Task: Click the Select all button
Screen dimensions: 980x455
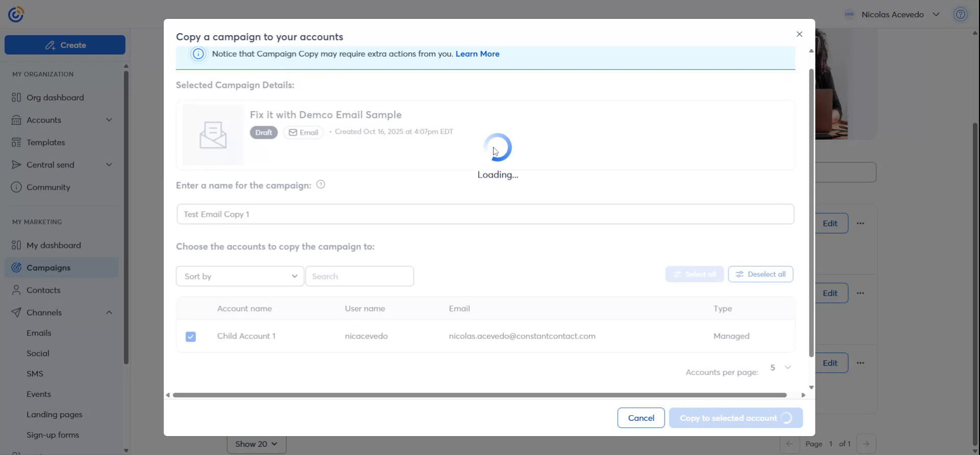Action: coord(695,274)
